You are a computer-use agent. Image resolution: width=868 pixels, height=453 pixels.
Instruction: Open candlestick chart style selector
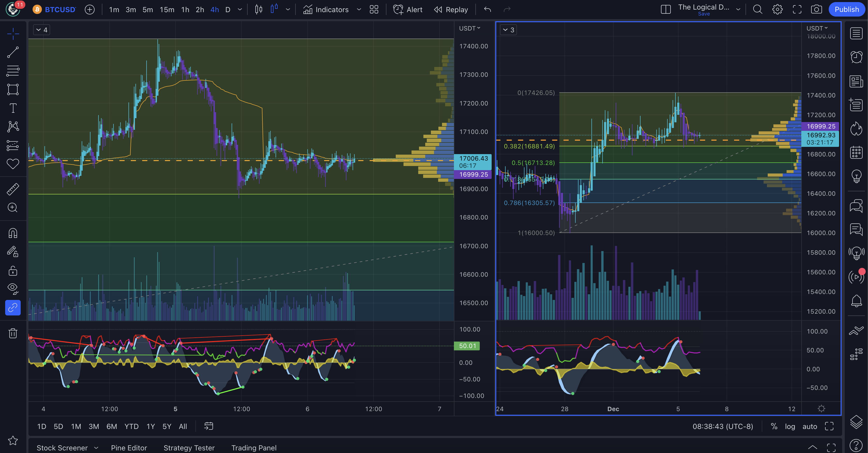tap(258, 9)
